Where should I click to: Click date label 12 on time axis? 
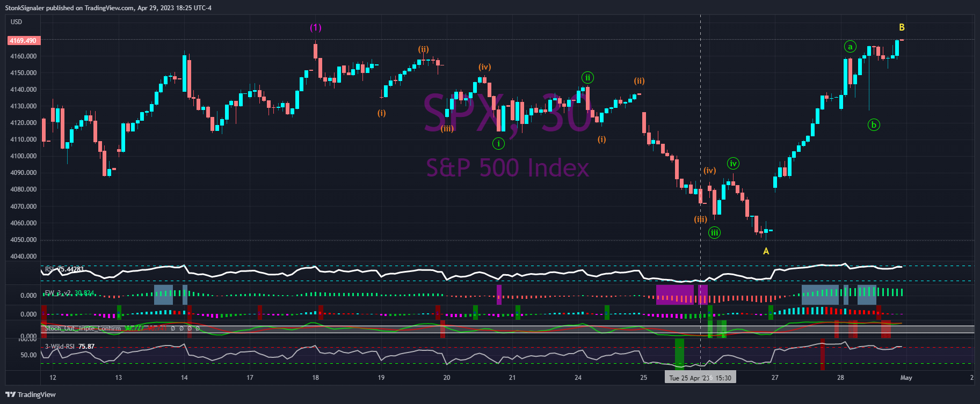point(53,378)
